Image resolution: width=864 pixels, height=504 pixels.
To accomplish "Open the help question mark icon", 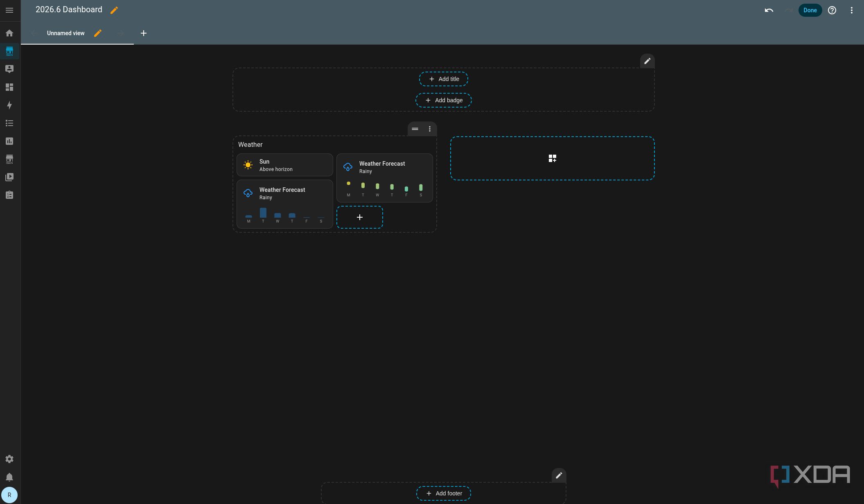I will [832, 10].
